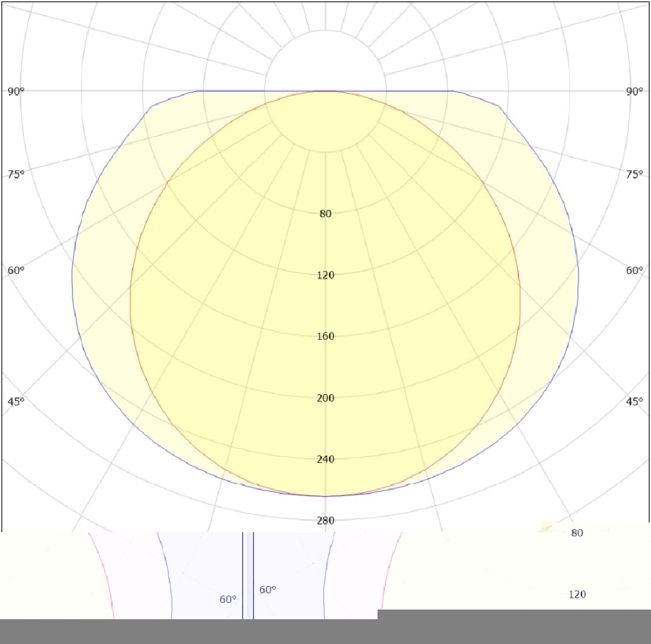The width and height of the screenshot is (651, 644).
Task: Click the 280 label below the curves
Action: (325, 521)
